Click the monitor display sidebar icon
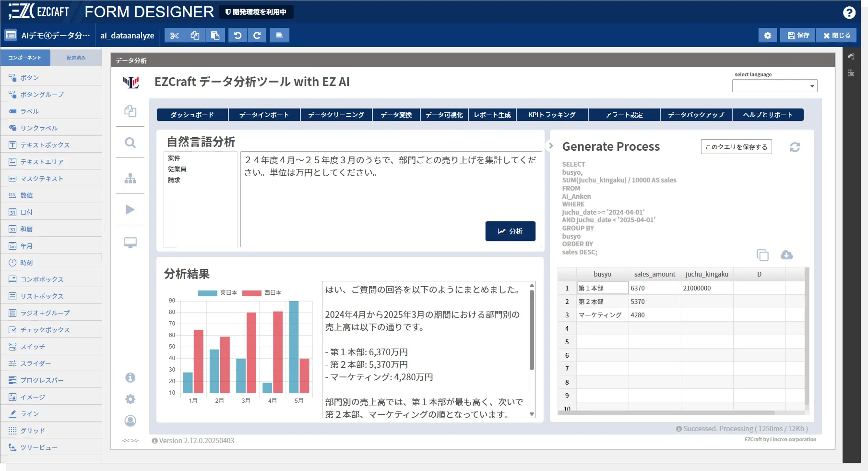 point(130,243)
